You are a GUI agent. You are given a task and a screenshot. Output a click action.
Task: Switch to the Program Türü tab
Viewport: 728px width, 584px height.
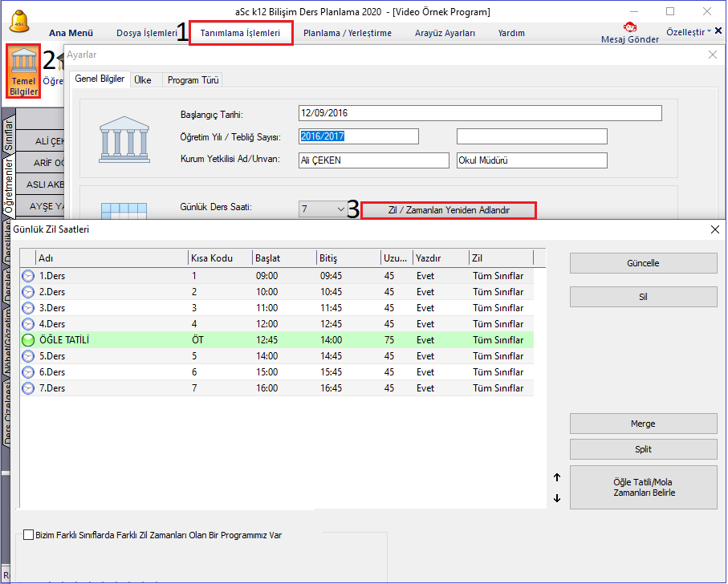pyautogui.click(x=193, y=80)
